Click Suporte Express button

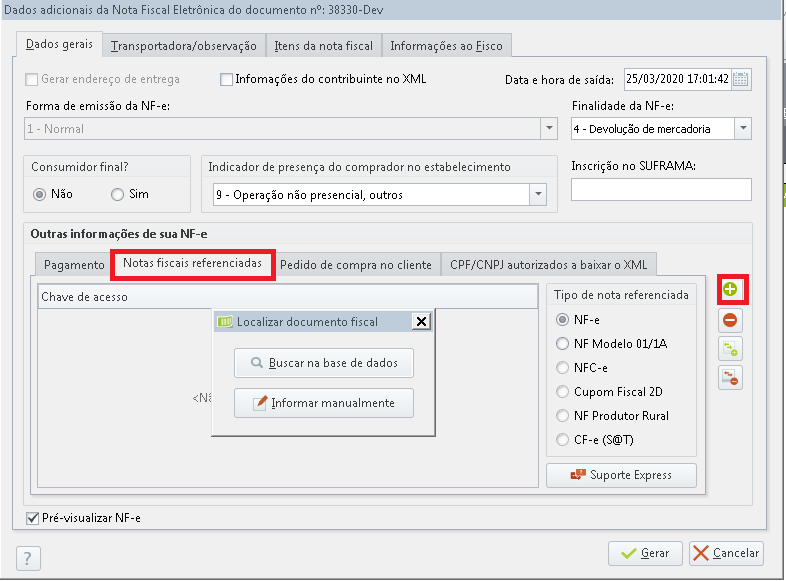point(621,475)
